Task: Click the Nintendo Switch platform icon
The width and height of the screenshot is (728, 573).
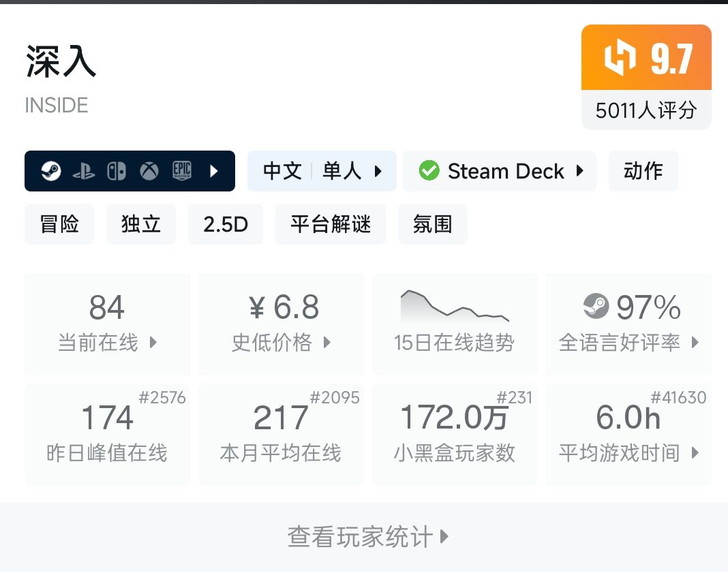Action: 117,171
